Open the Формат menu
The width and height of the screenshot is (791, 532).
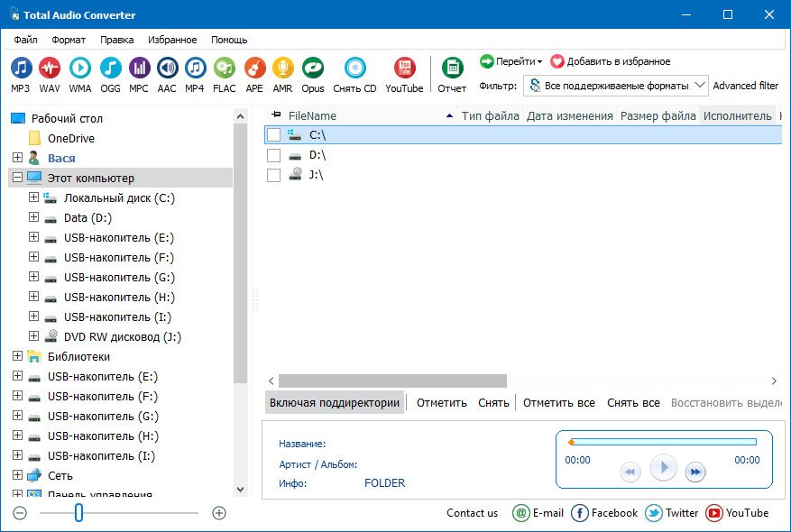coord(69,40)
